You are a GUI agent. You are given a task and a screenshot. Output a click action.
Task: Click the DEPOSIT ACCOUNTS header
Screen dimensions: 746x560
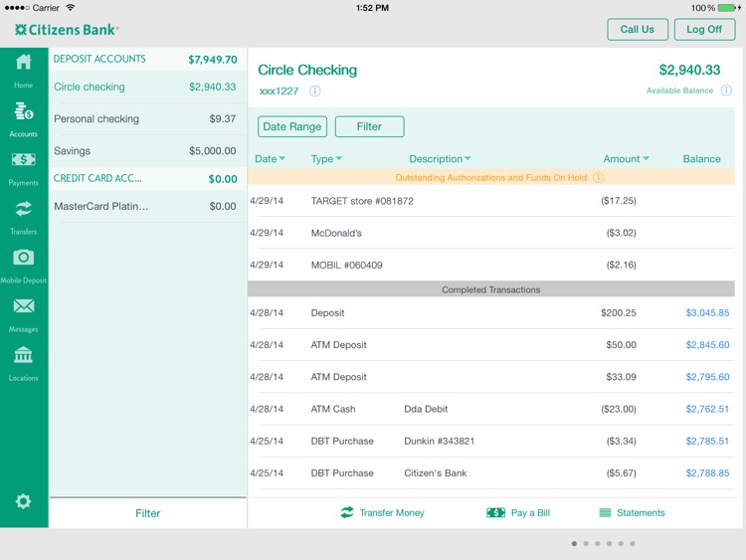(147, 59)
